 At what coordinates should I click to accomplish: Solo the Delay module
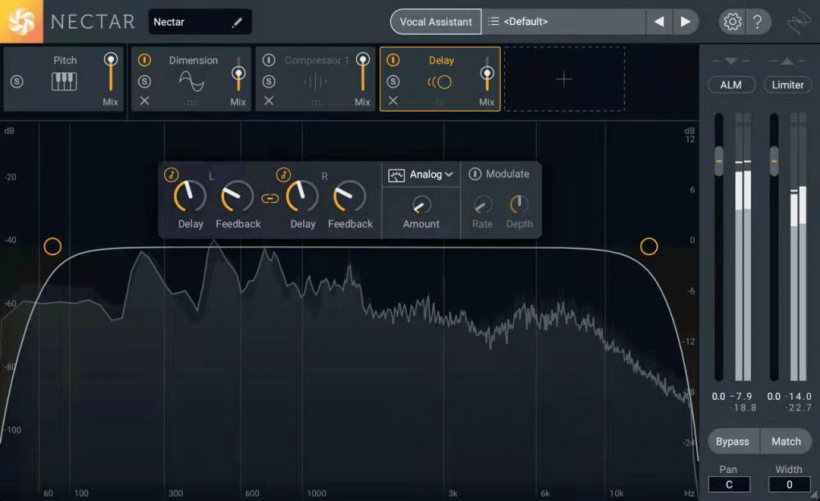tap(393, 82)
